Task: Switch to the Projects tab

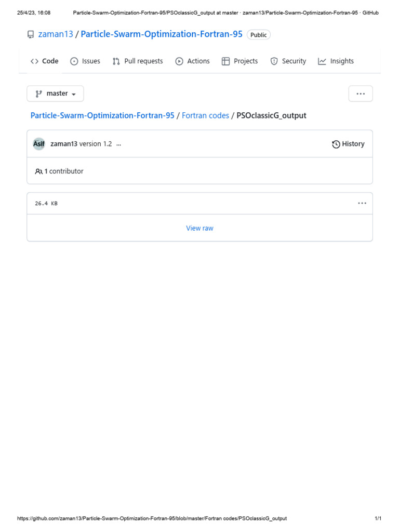Action: [x=240, y=61]
